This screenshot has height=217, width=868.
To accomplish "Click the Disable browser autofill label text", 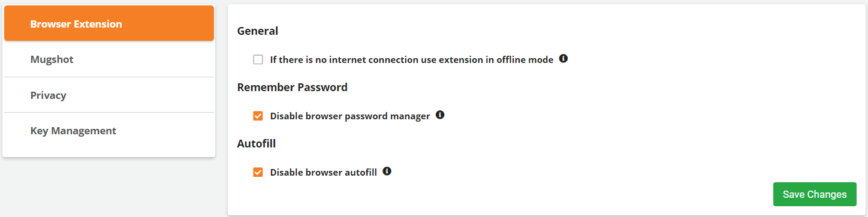I will point(324,173).
